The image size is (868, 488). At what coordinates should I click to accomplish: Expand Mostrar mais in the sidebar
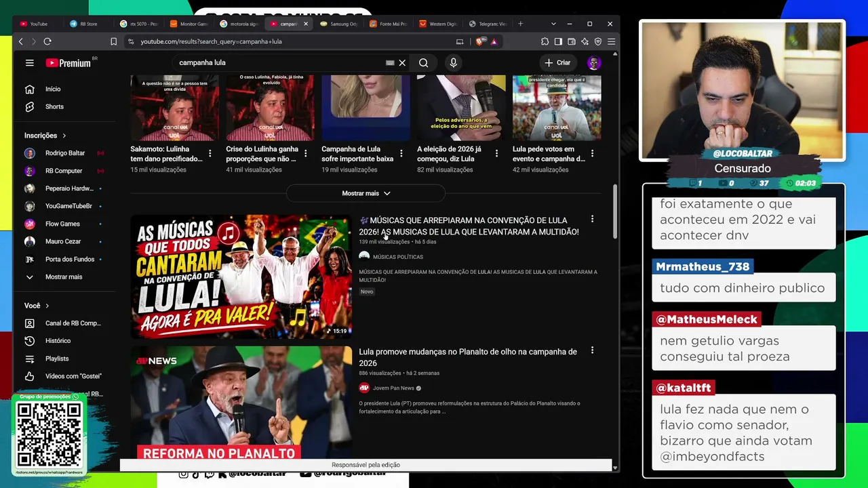[x=64, y=277]
